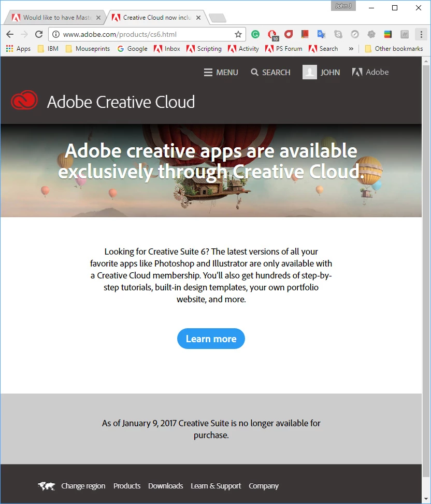Click the blue Learn more button

(211, 339)
